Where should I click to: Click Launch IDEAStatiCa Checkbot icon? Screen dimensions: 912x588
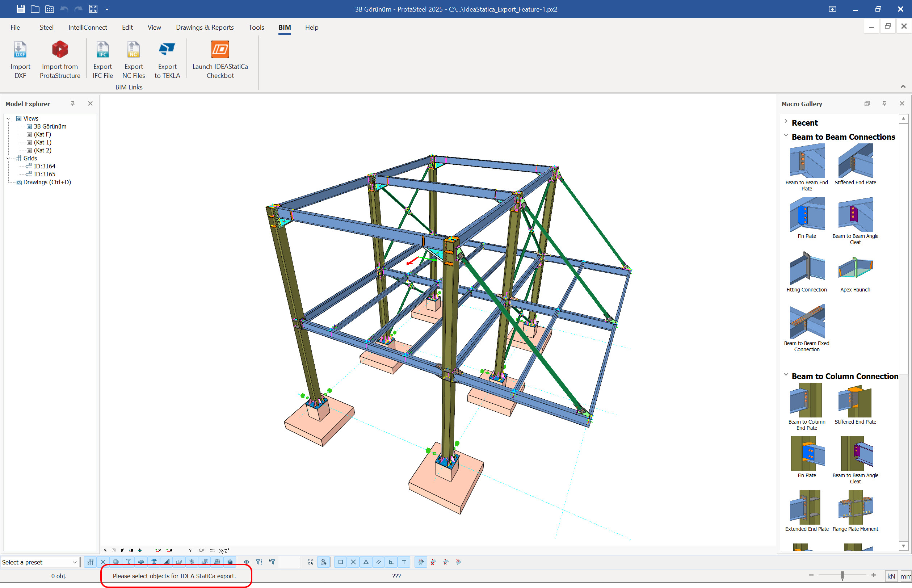[220, 50]
